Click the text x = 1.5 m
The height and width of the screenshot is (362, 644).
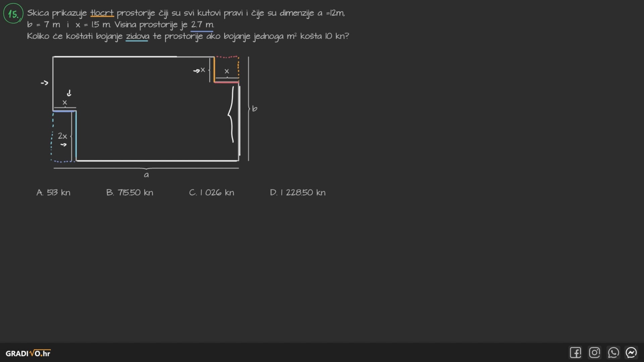pos(93,24)
